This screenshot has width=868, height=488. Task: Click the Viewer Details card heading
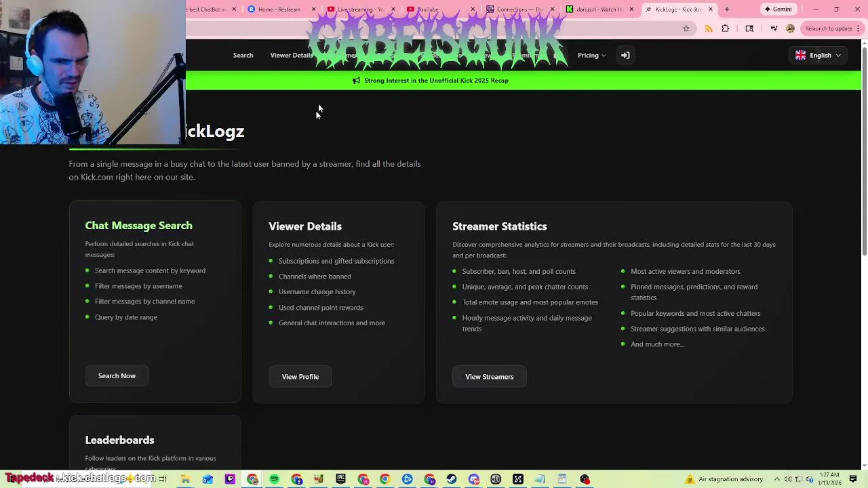(304, 226)
